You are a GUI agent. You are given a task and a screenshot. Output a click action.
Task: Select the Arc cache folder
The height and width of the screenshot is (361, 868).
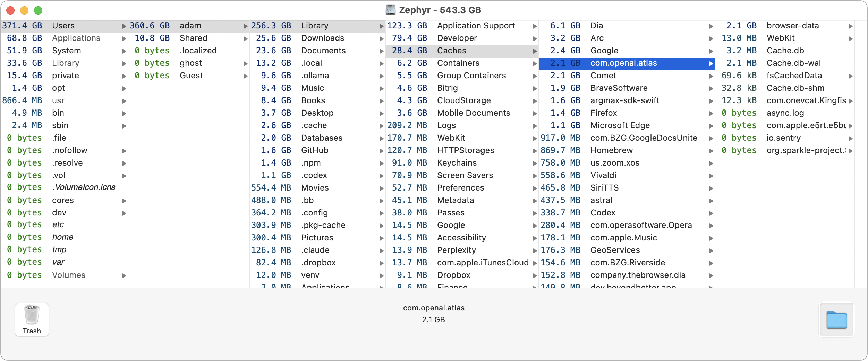click(x=627, y=38)
